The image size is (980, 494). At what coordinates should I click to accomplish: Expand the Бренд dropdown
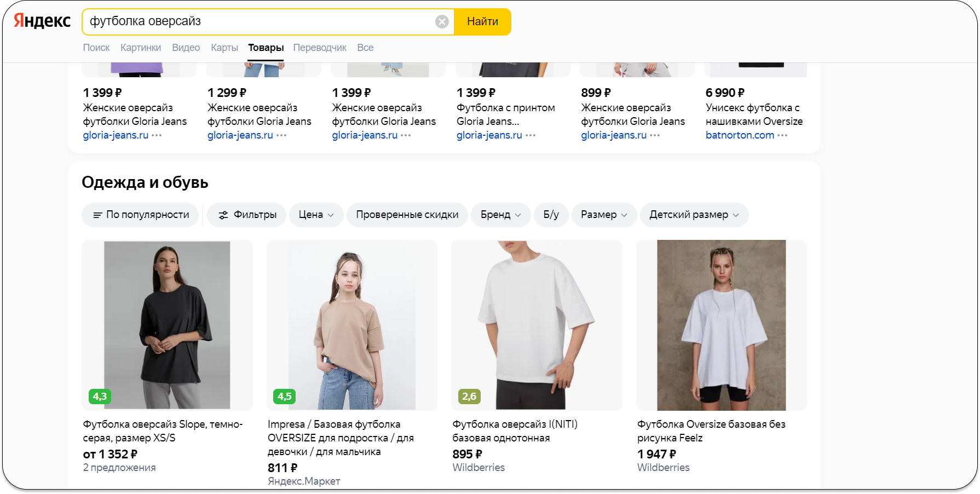(500, 215)
